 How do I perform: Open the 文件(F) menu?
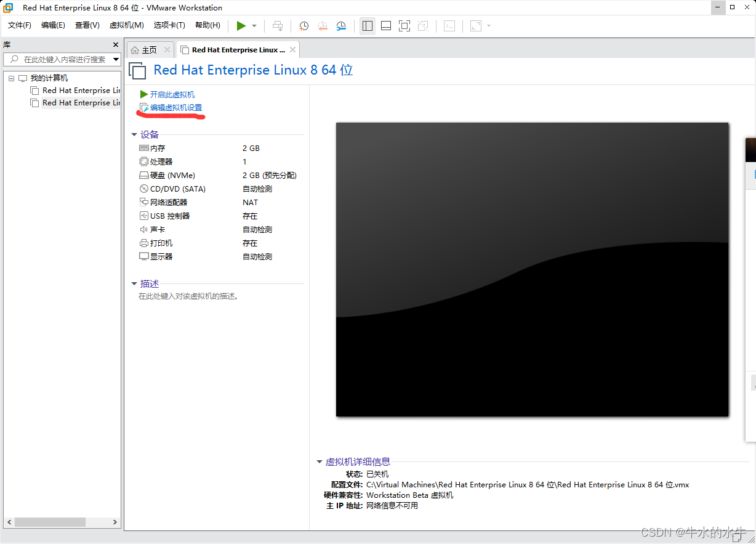point(20,25)
